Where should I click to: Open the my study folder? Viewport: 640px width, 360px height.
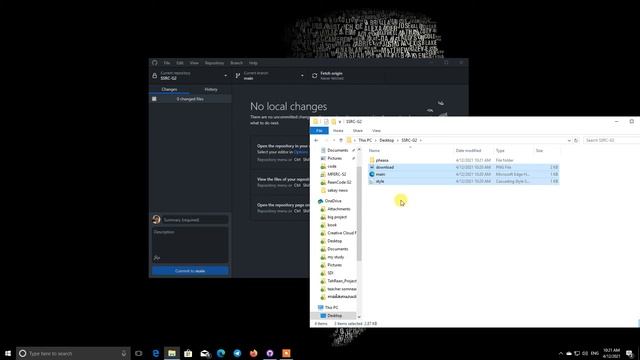336,257
